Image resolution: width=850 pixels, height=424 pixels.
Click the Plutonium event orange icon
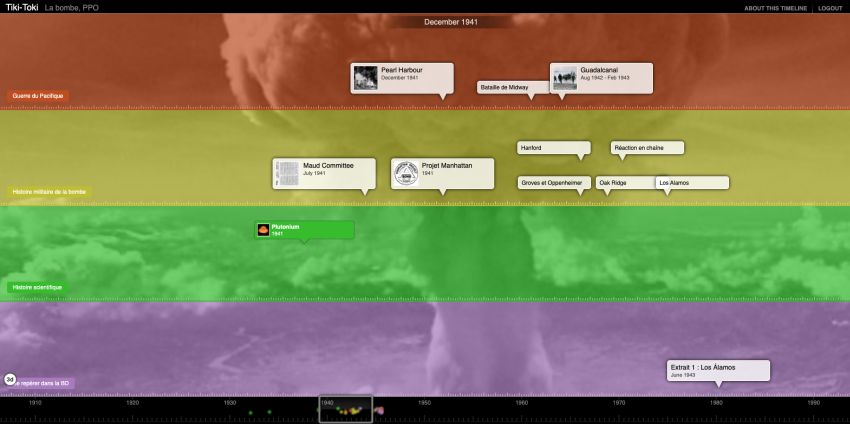click(263, 230)
